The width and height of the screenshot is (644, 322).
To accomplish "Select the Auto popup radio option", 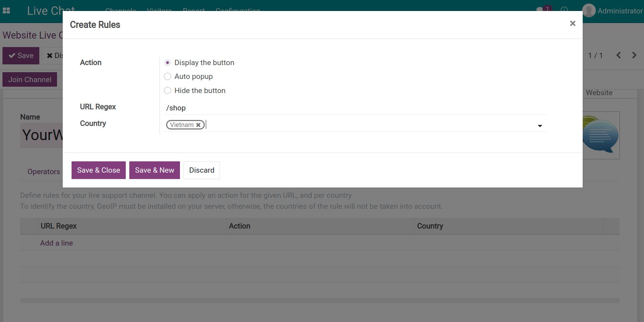I will coord(168,76).
